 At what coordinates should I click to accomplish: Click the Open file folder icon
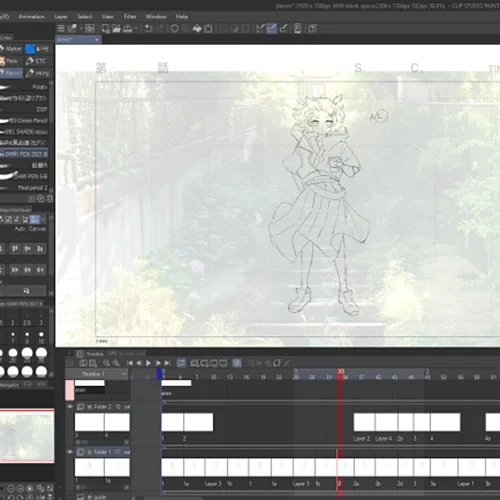point(116,29)
